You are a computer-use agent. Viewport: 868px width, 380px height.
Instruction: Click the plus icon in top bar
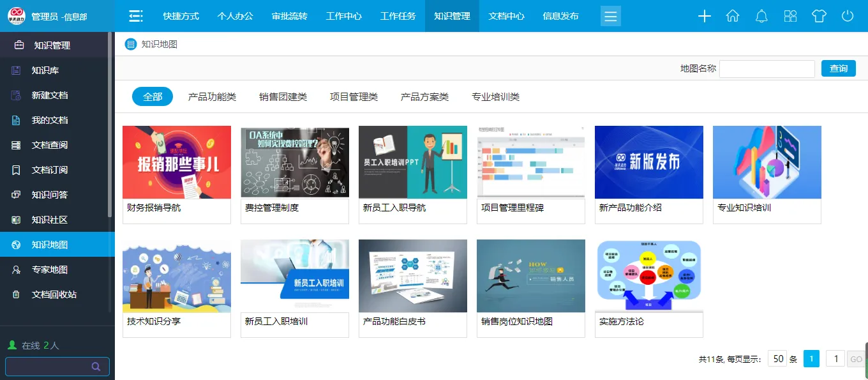pos(705,17)
